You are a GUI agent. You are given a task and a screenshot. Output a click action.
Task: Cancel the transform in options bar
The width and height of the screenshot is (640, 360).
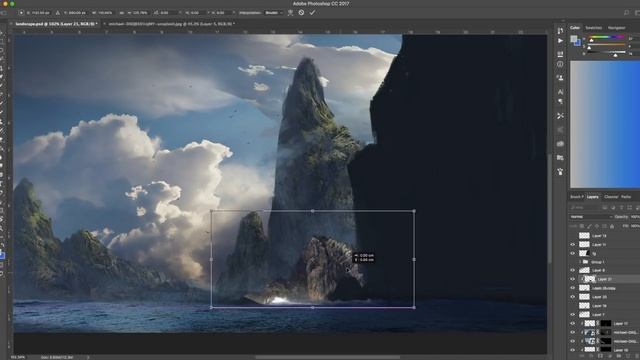(x=301, y=13)
